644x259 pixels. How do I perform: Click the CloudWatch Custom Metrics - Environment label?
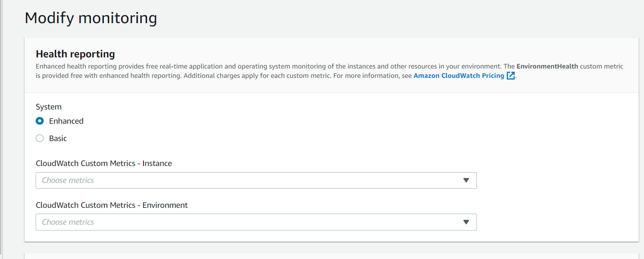[112, 205]
